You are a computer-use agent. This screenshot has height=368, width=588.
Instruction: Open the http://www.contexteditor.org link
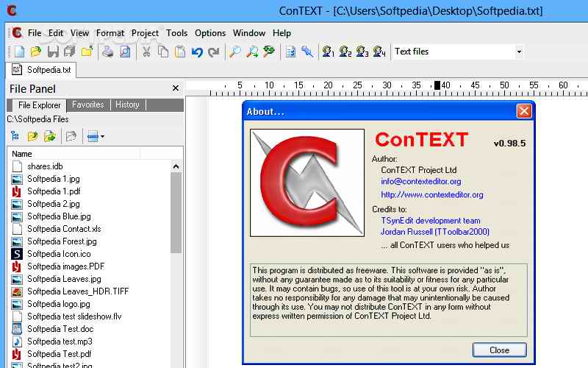coord(432,194)
